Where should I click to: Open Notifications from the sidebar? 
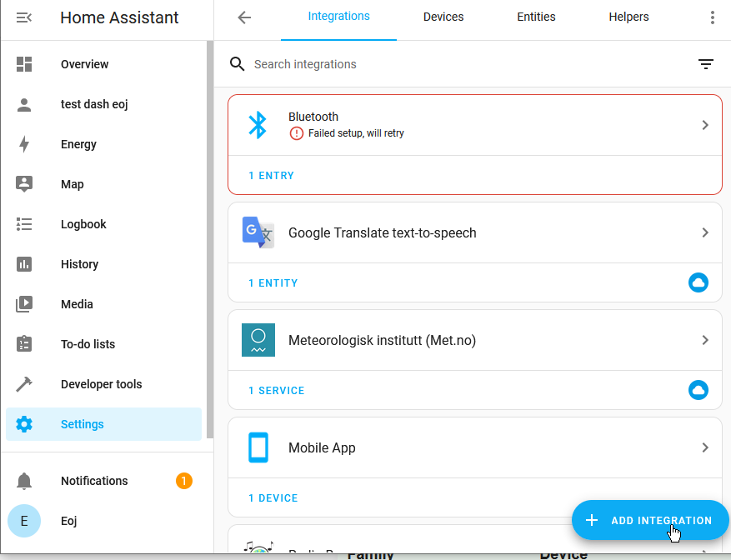click(103, 481)
